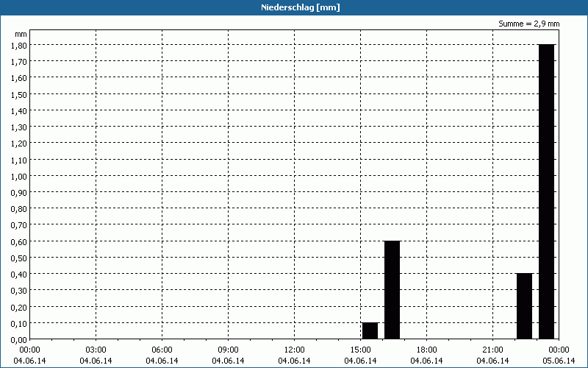This screenshot has width=588, height=368.
Task: Select the Summe = 2,9 mm label
Action: pos(528,24)
